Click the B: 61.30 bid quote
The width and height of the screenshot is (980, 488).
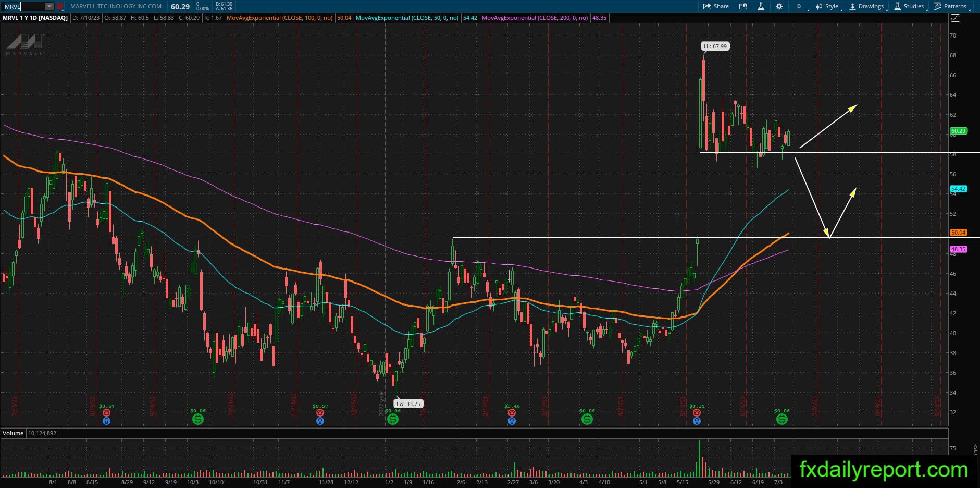pyautogui.click(x=224, y=4)
